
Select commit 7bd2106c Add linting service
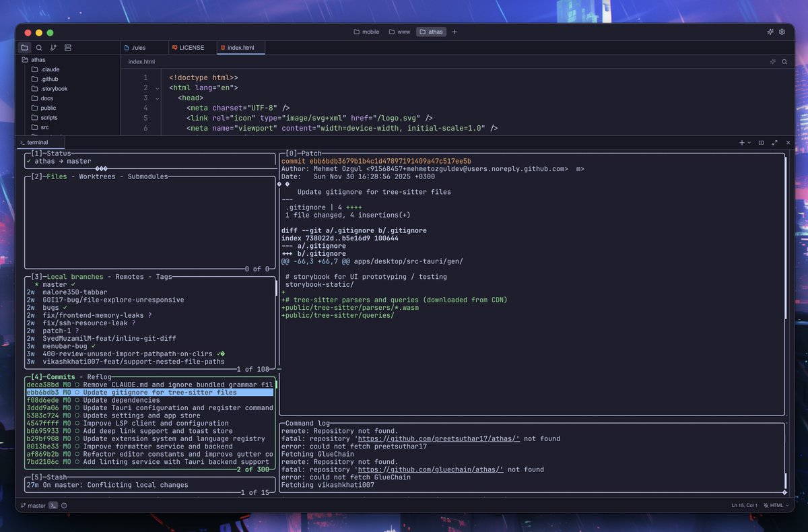150,462
